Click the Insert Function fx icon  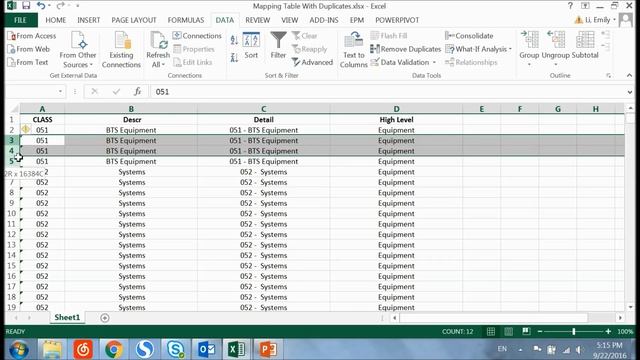138,92
